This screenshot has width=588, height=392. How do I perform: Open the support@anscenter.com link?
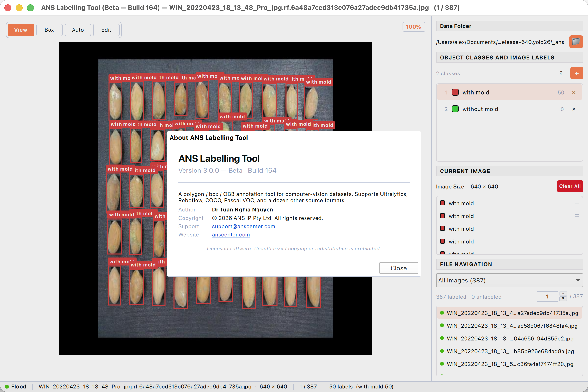click(x=244, y=226)
